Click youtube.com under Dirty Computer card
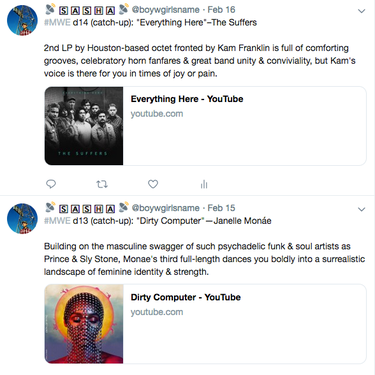The image size is (375, 375). point(157,312)
